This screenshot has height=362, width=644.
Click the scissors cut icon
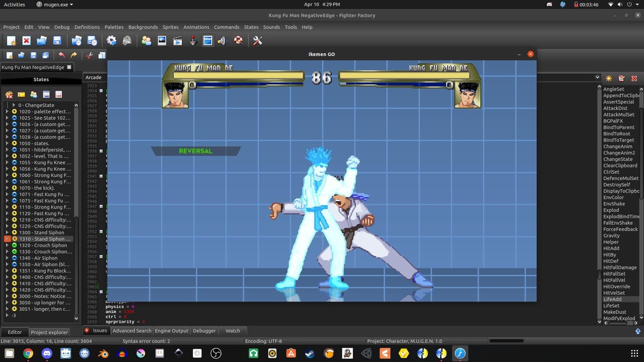(90, 55)
